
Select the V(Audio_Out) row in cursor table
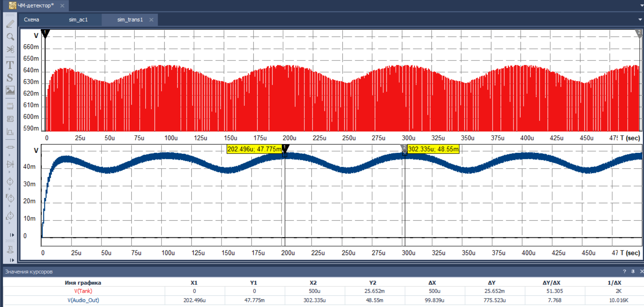[83, 300]
